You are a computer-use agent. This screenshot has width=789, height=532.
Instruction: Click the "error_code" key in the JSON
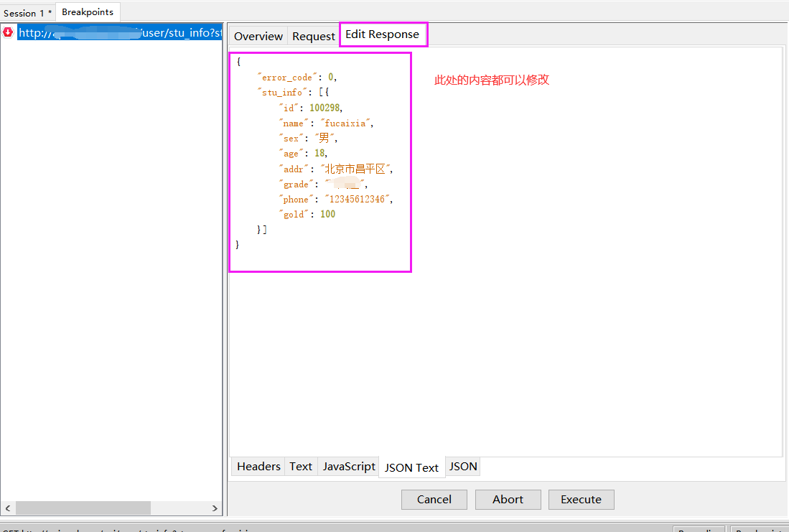click(x=287, y=78)
